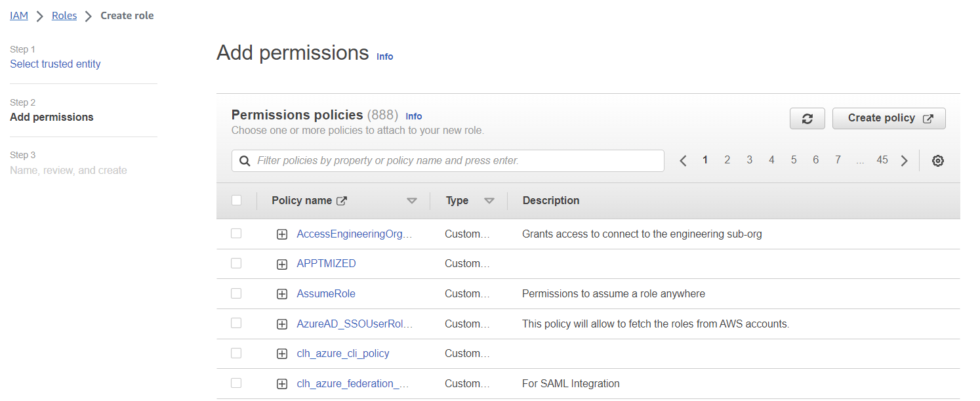Open table preferences gear icon

(937, 161)
